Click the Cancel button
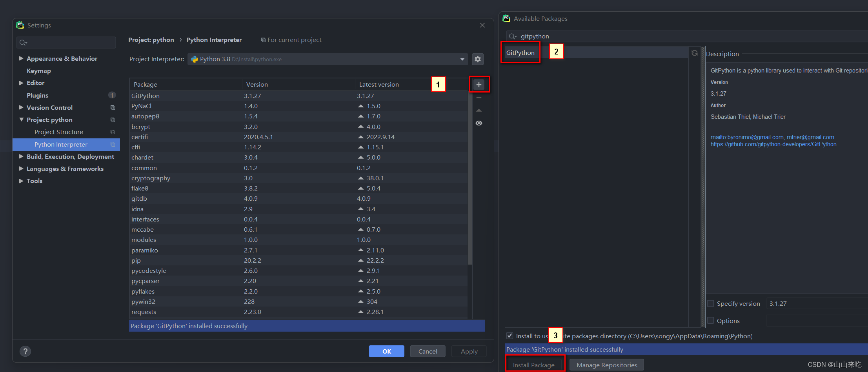 428,351
